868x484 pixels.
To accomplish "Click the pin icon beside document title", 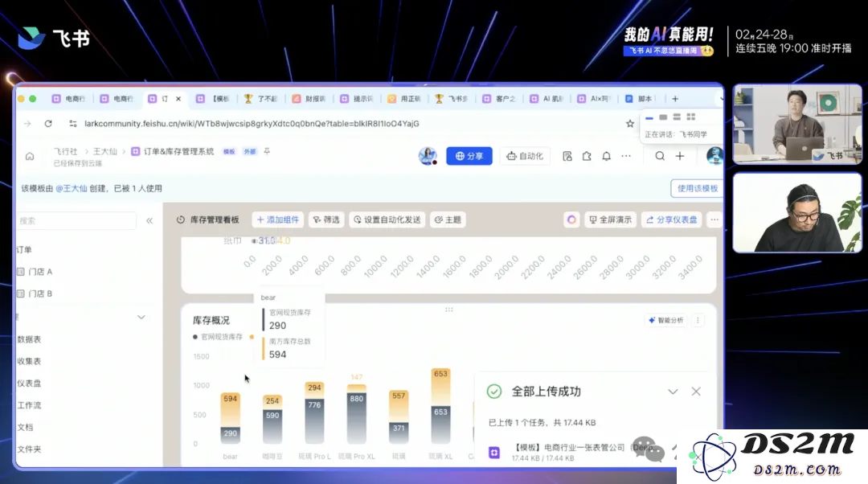I will click(267, 151).
